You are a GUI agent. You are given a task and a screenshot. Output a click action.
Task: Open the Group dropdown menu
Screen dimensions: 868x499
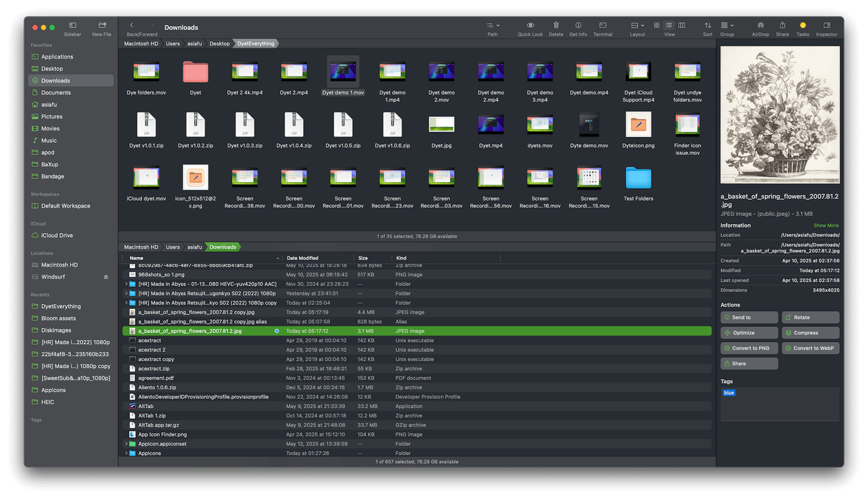point(727,26)
